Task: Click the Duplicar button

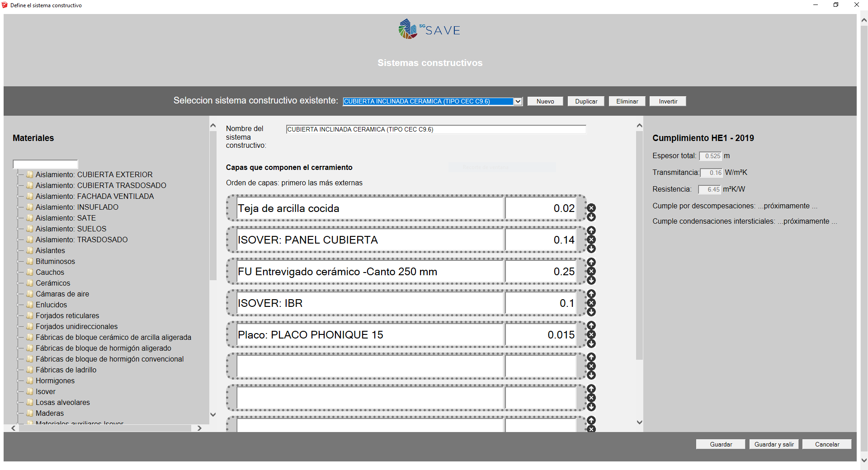Action: point(586,101)
